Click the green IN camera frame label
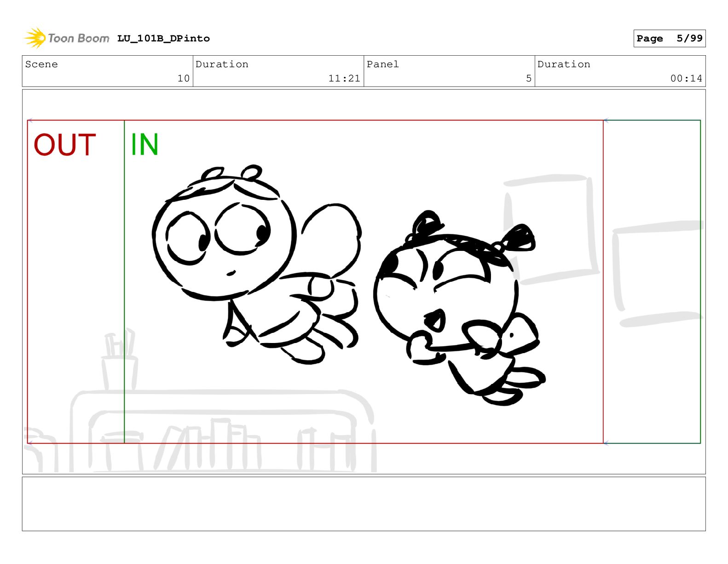 (144, 145)
